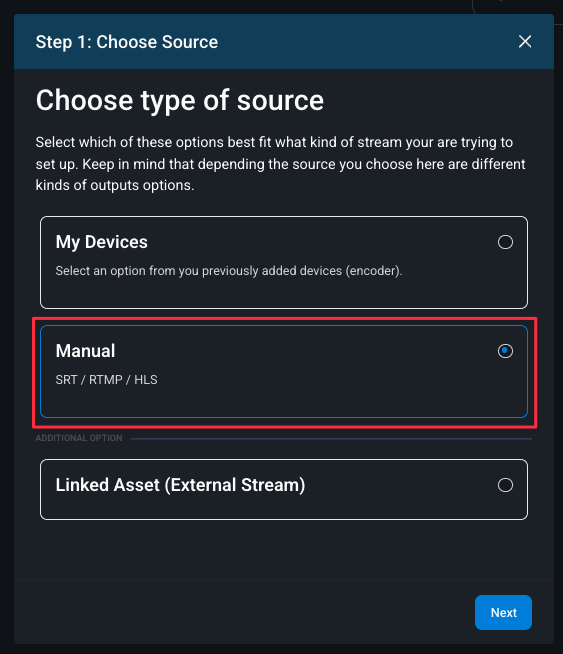Click the dark backdrop outside the dialog
This screenshot has width=563, height=654.
point(6,334)
